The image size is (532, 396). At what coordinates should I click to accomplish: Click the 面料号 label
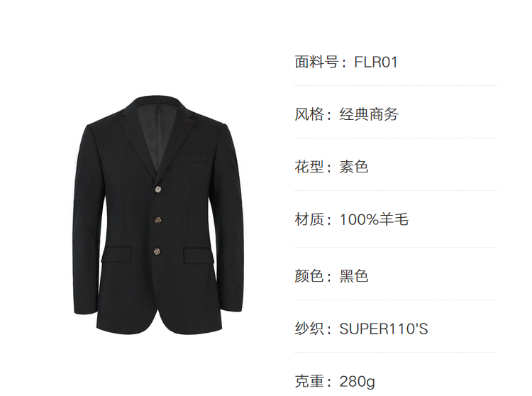pos(316,62)
